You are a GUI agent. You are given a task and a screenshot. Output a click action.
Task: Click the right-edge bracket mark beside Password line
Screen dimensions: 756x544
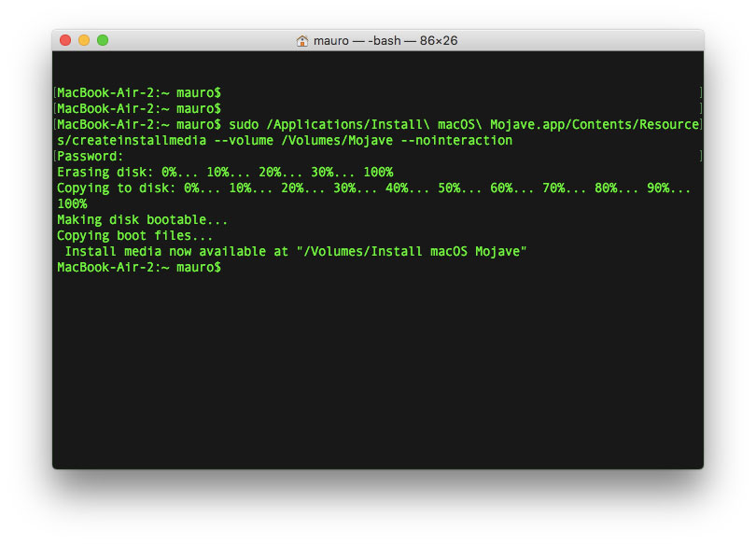tap(699, 156)
